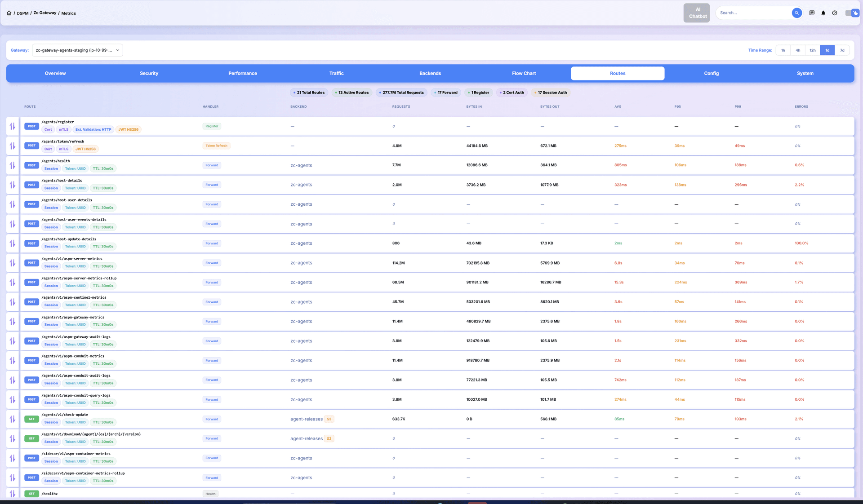
Task: Open the Gateway selector dropdown
Action: click(77, 50)
